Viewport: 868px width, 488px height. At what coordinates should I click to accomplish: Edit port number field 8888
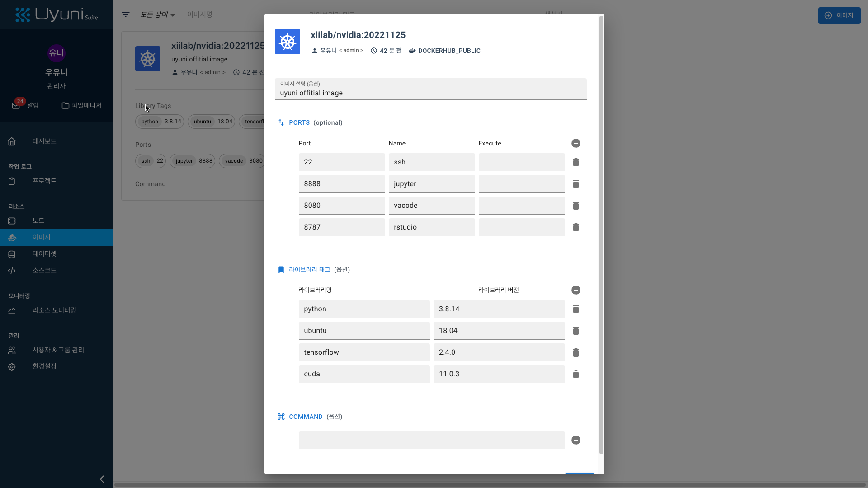pos(342,184)
